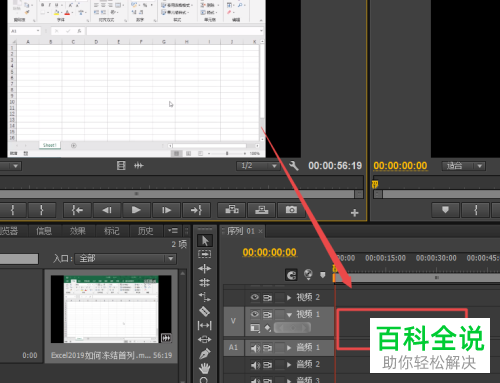
Task: Click the Drag Audio Only waveform icon
Action: 139,165
